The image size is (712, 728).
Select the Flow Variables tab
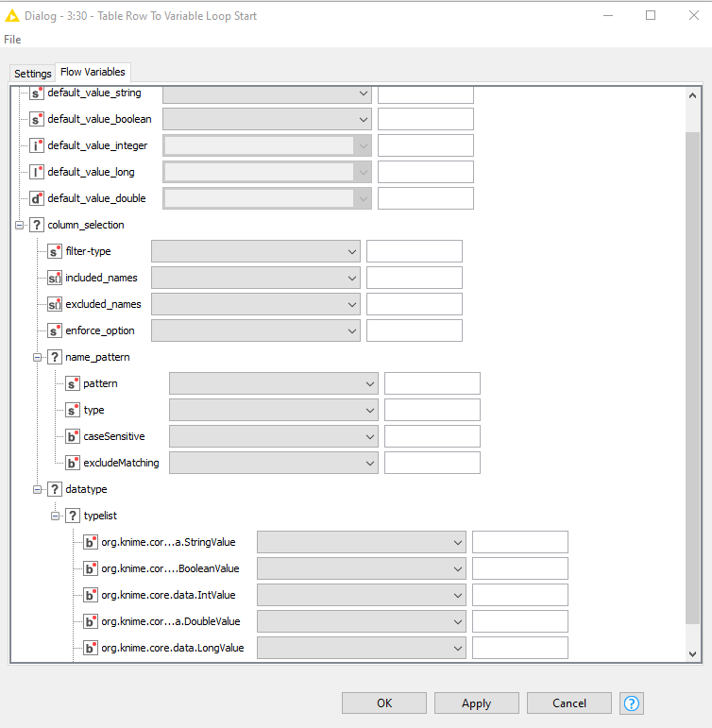click(x=93, y=72)
